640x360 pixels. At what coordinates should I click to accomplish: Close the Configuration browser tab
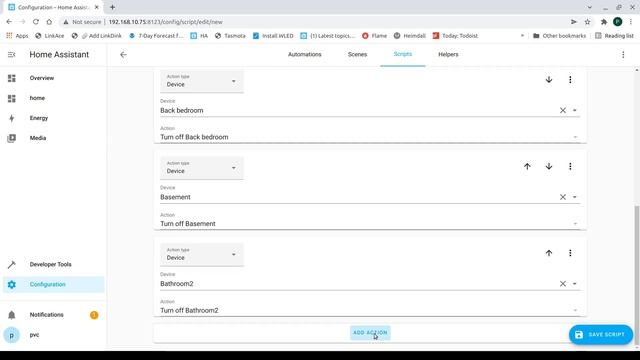(x=97, y=7)
